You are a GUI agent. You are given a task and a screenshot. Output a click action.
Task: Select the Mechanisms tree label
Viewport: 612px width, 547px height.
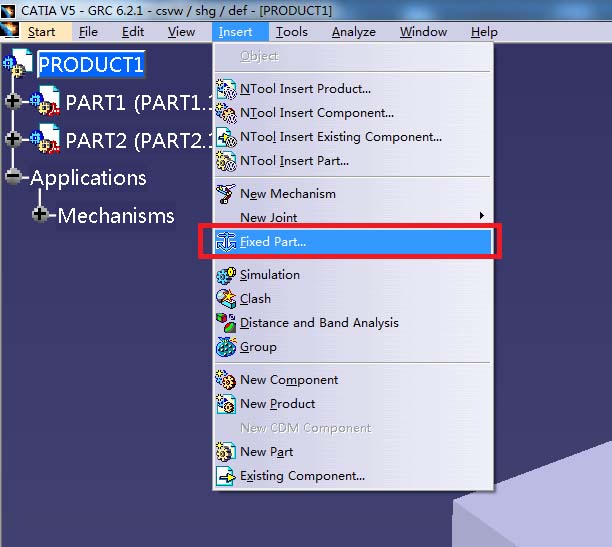(x=116, y=216)
